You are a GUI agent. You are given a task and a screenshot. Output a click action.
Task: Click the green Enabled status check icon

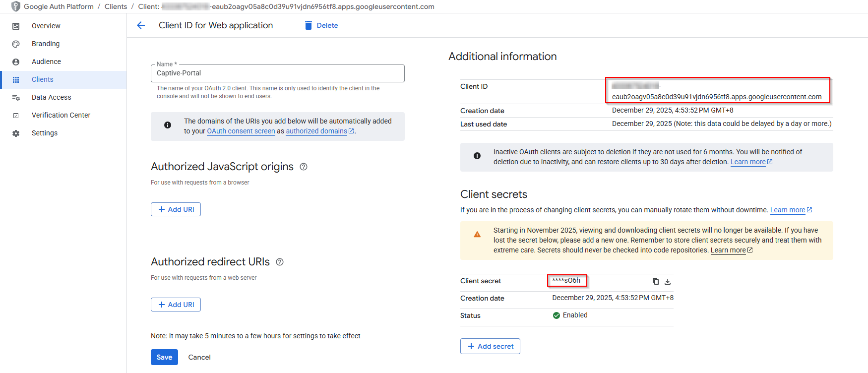click(557, 315)
